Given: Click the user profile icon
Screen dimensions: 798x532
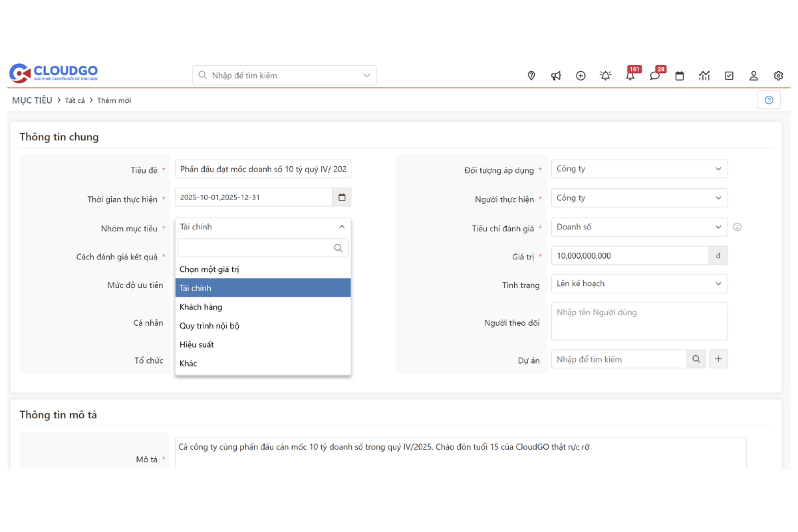Looking at the screenshot, I should pyautogui.click(x=753, y=76).
